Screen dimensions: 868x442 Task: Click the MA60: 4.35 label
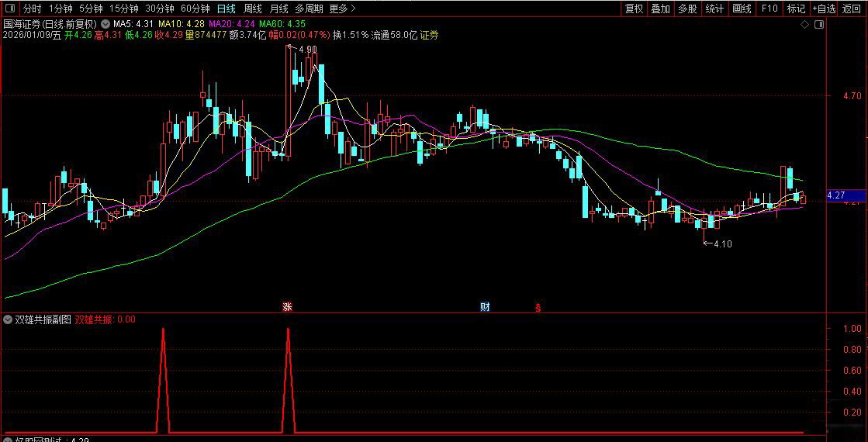coord(282,24)
